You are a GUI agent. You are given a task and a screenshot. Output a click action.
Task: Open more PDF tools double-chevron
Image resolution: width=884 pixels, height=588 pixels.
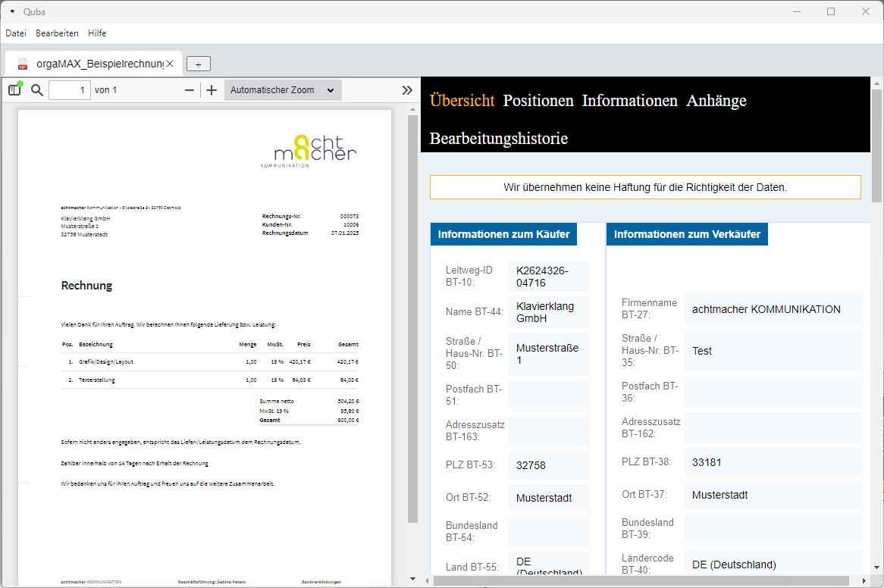[407, 90]
